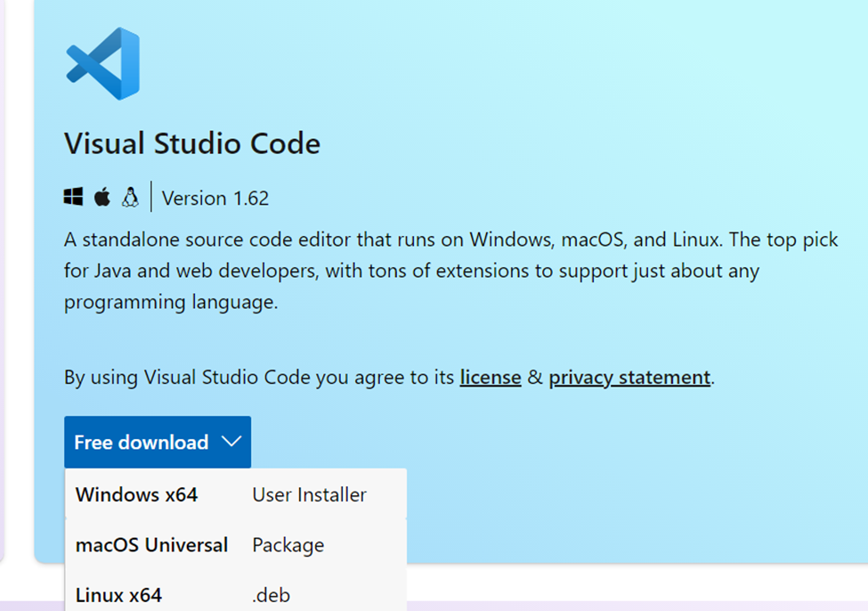
Task: Select macOS Universal from the download menu
Action: click(x=151, y=545)
